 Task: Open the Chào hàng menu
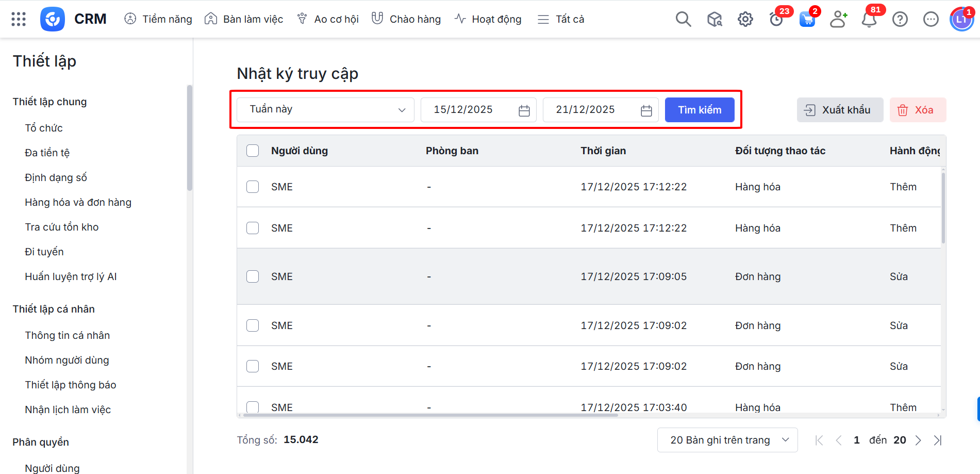coord(406,19)
